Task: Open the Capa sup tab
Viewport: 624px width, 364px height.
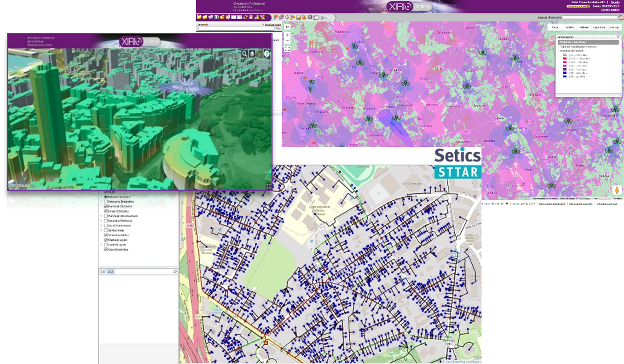Action: [614, 27]
